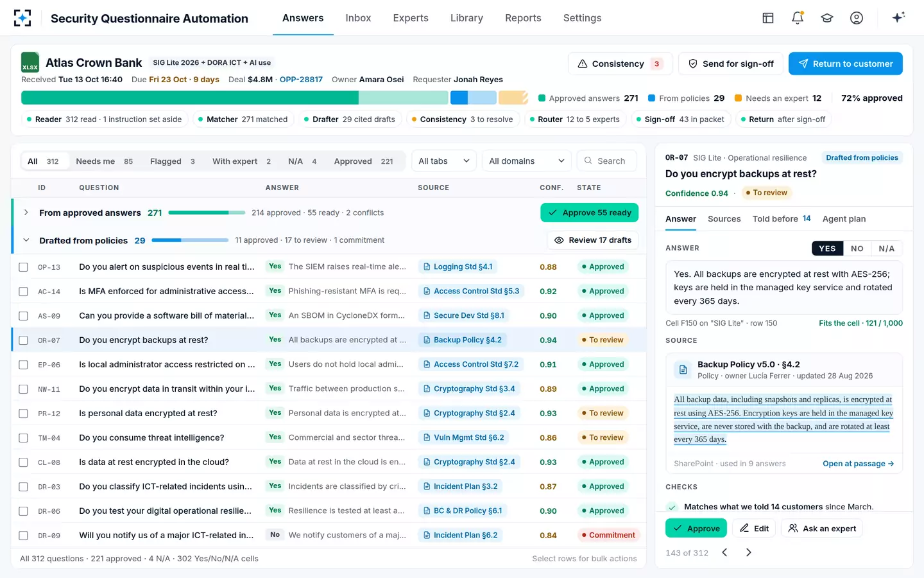The height and width of the screenshot is (578, 924).
Task: Open Incident Plan §6.2 source chip
Action: click(x=461, y=535)
